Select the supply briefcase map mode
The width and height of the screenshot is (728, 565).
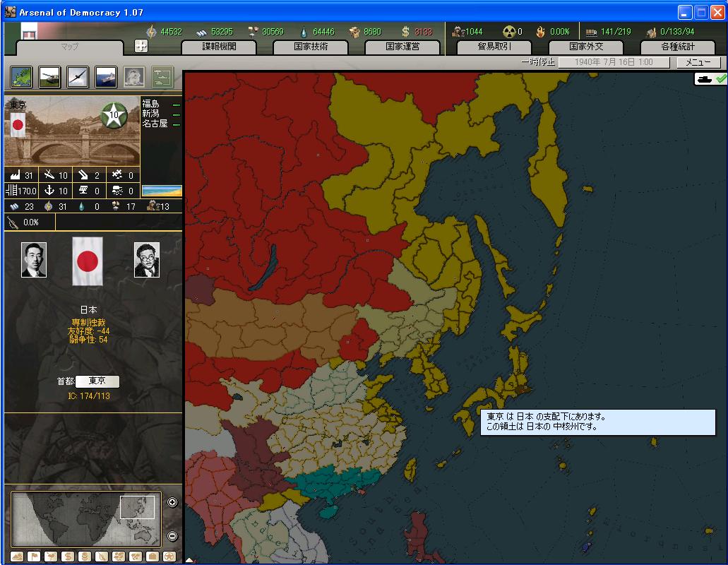coord(152,557)
